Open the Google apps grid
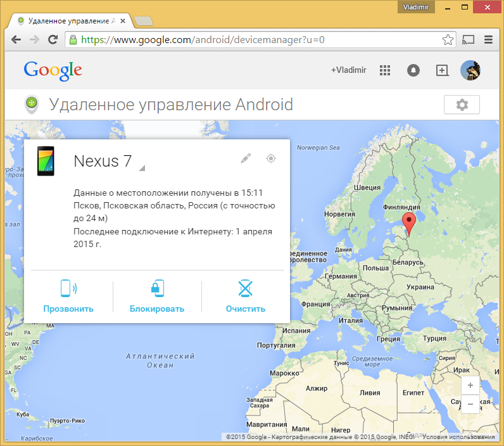Screen dimensions: 504x446 (x=385, y=70)
